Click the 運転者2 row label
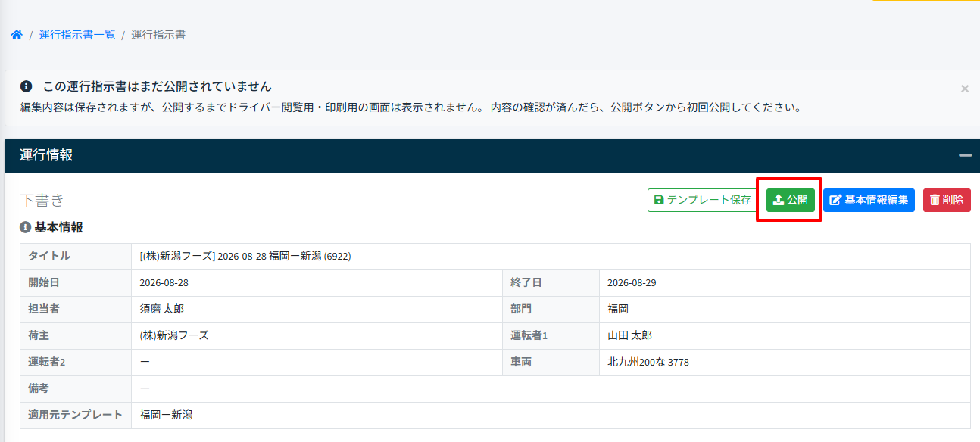This screenshot has height=442, width=980. 47,362
